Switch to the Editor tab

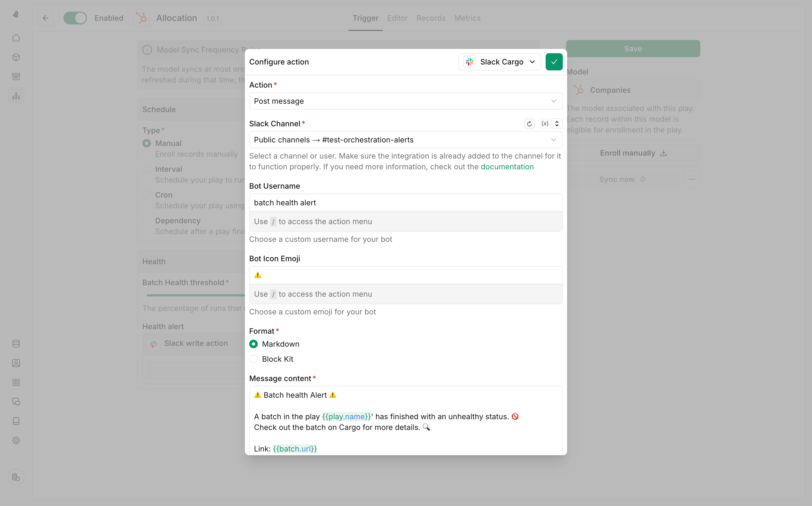coord(397,18)
